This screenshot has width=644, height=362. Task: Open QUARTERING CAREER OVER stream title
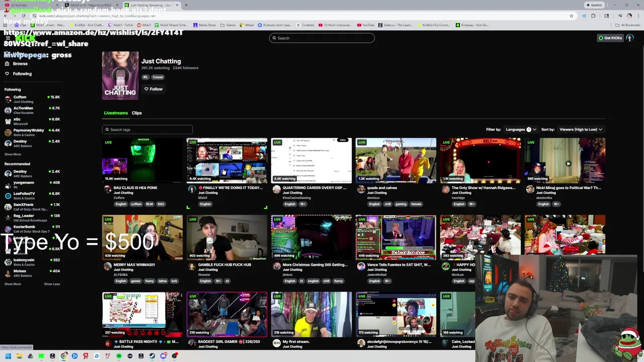(x=314, y=188)
